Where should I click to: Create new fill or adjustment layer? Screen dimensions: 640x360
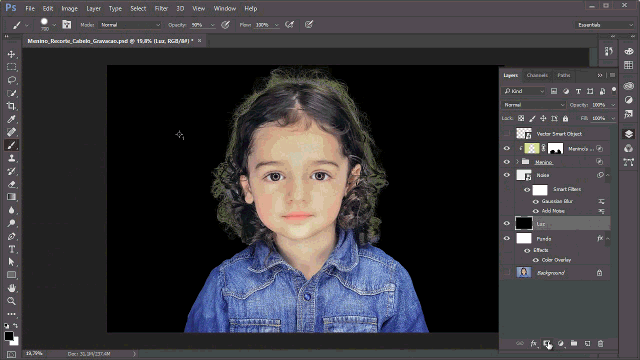coord(561,344)
